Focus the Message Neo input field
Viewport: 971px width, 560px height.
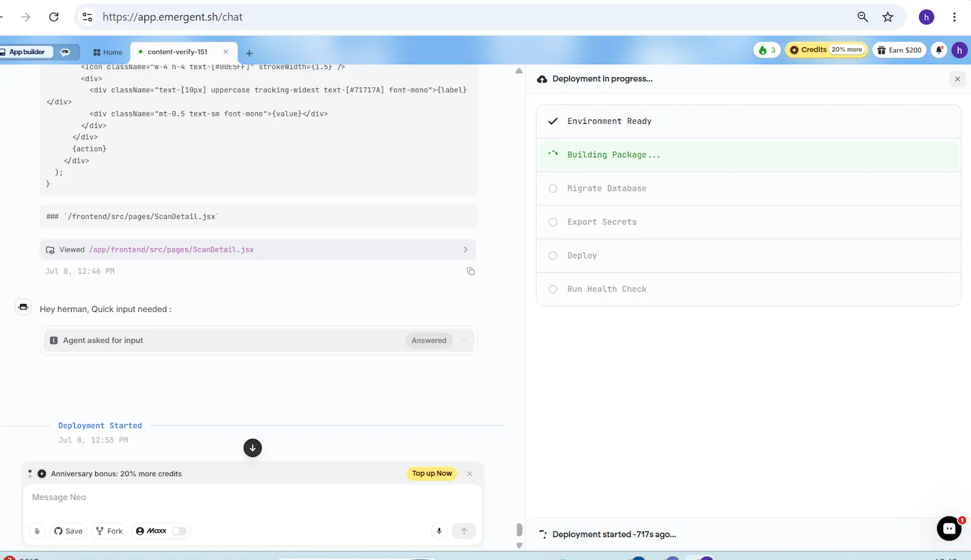[252, 498]
